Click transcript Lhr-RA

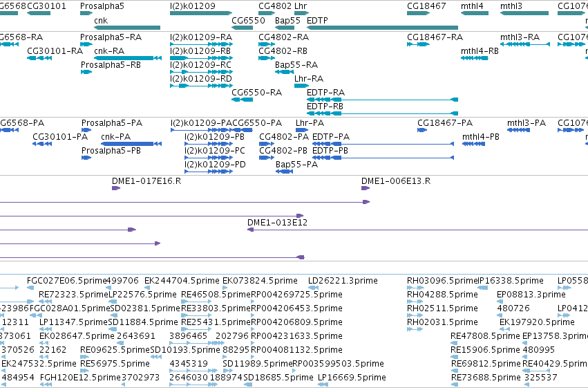pos(309,79)
